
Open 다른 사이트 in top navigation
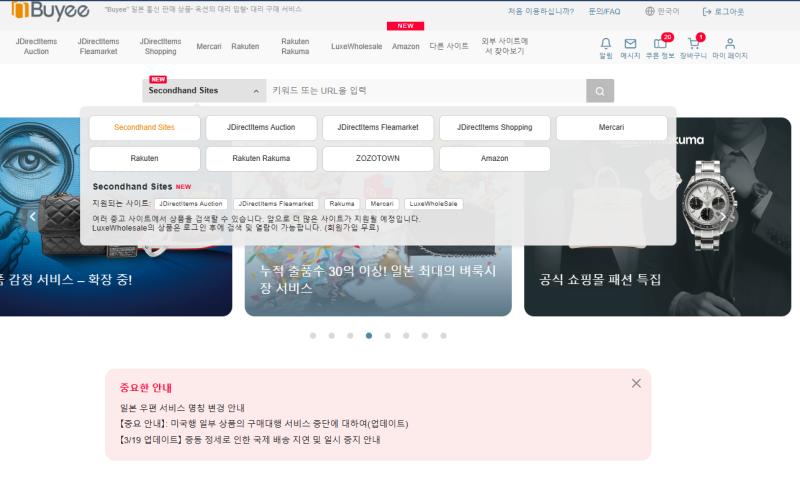pos(449,46)
